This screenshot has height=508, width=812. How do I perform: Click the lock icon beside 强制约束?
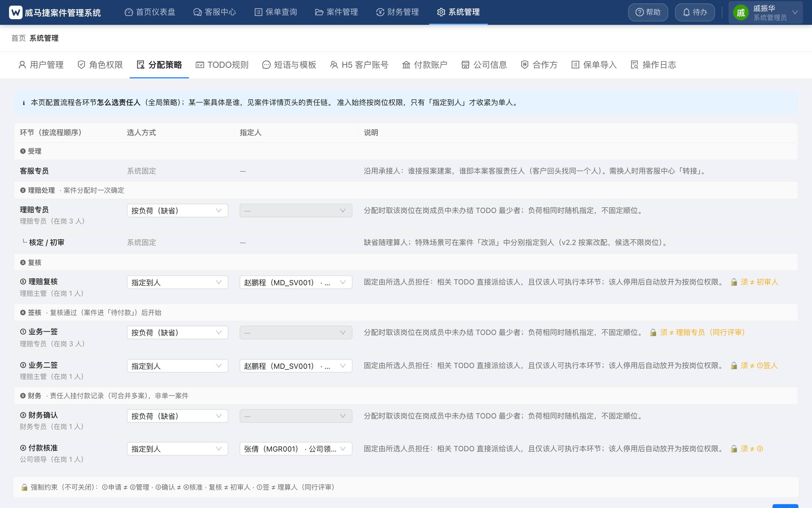(24, 487)
